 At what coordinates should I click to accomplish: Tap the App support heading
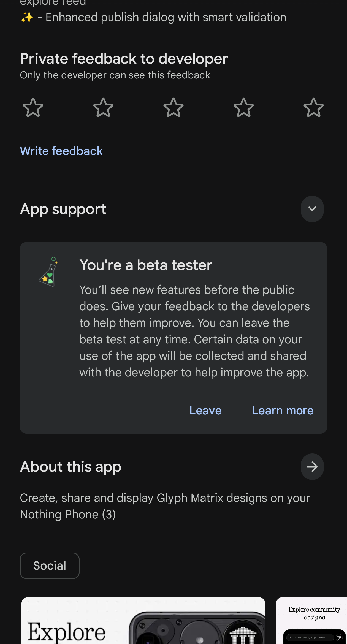click(x=63, y=209)
